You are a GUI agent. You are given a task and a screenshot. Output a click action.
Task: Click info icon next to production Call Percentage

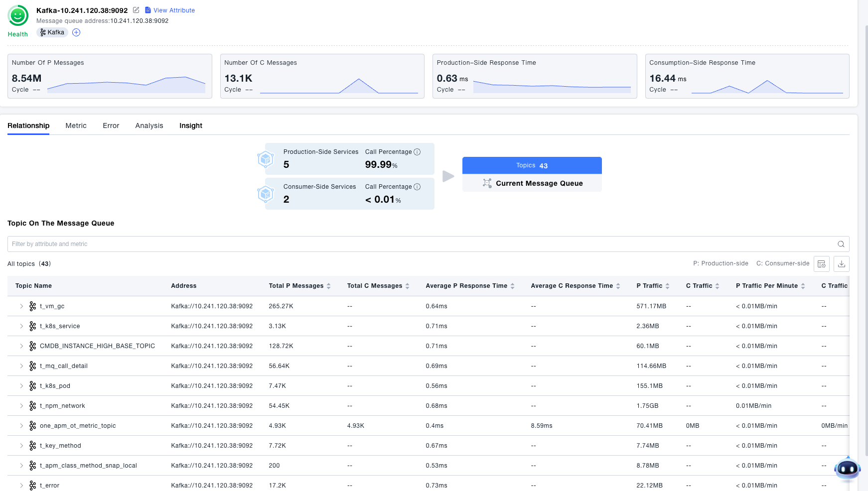pyautogui.click(x=417, y=152)
